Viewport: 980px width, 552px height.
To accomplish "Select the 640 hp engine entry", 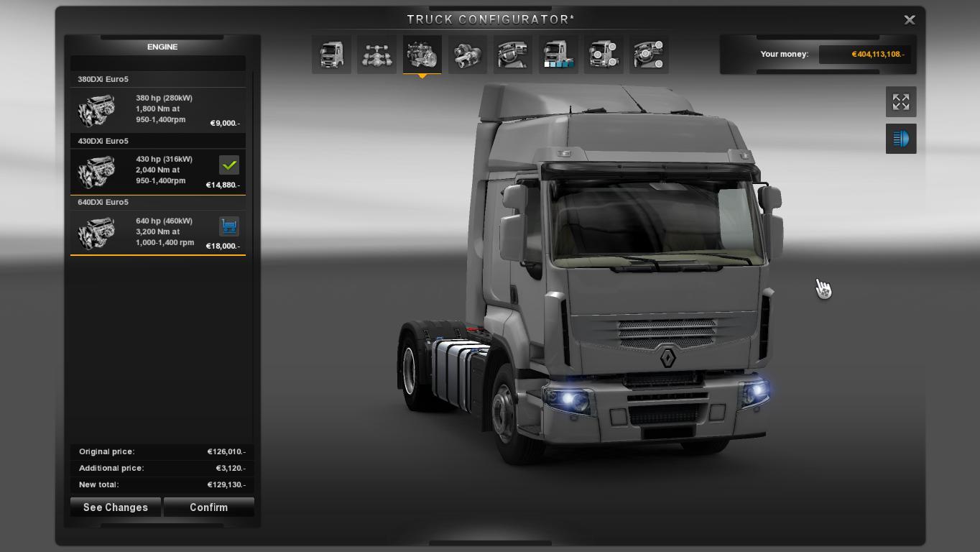I will coord(158,232).
